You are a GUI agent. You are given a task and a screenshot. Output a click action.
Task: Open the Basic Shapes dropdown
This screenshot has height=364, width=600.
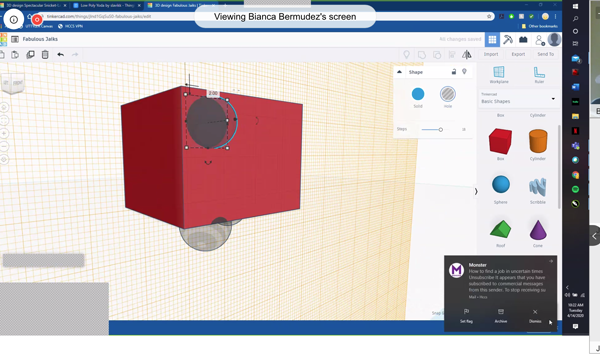pyautogui.click(x=518, y=99)
